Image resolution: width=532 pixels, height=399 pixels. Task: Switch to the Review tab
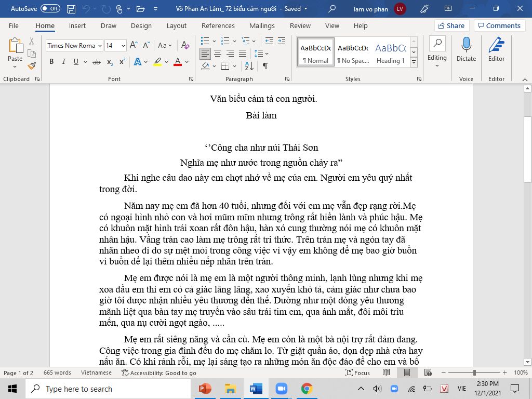(x=300, y=26)
